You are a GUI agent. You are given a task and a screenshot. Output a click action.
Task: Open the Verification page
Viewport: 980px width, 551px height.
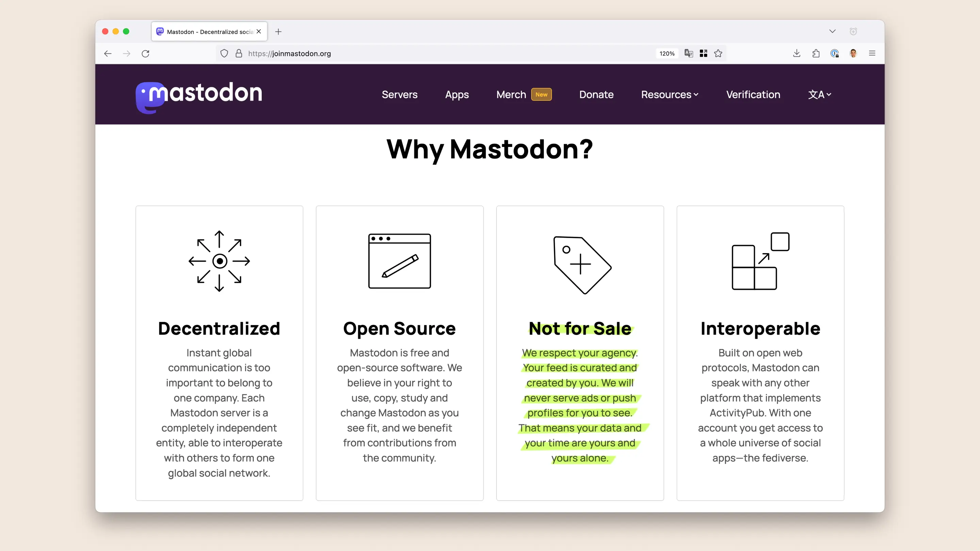tap(753, 94)
